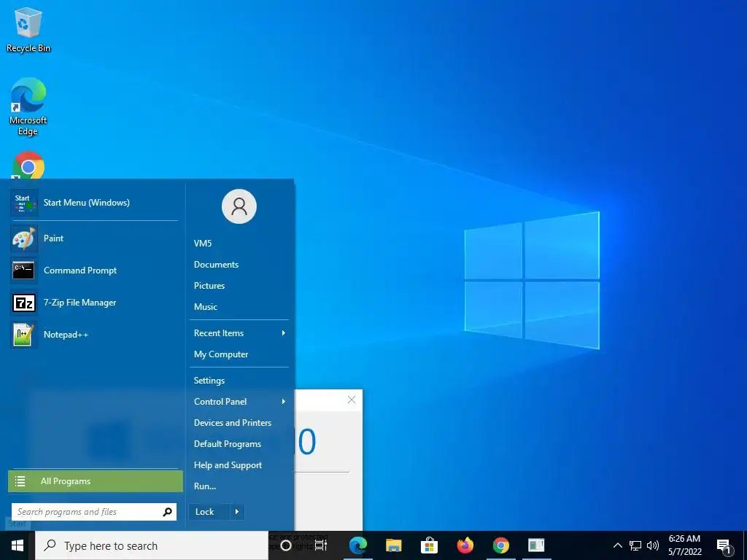747x560 pixels.
Task: Open My Computer
Action: pos(221,354)
